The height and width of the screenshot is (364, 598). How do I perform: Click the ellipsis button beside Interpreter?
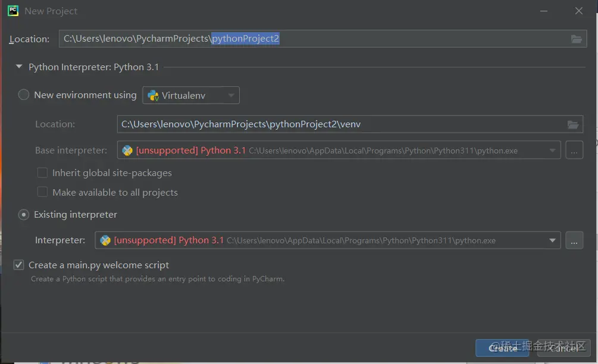[x=574, y=240]
